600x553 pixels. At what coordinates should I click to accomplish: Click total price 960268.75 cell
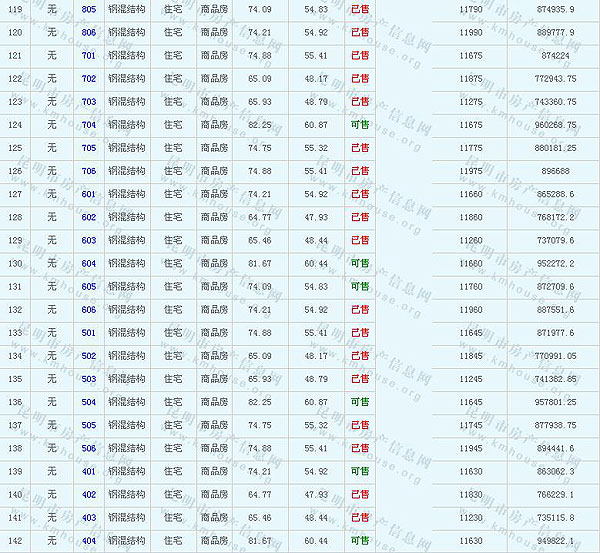pos(555,125)
